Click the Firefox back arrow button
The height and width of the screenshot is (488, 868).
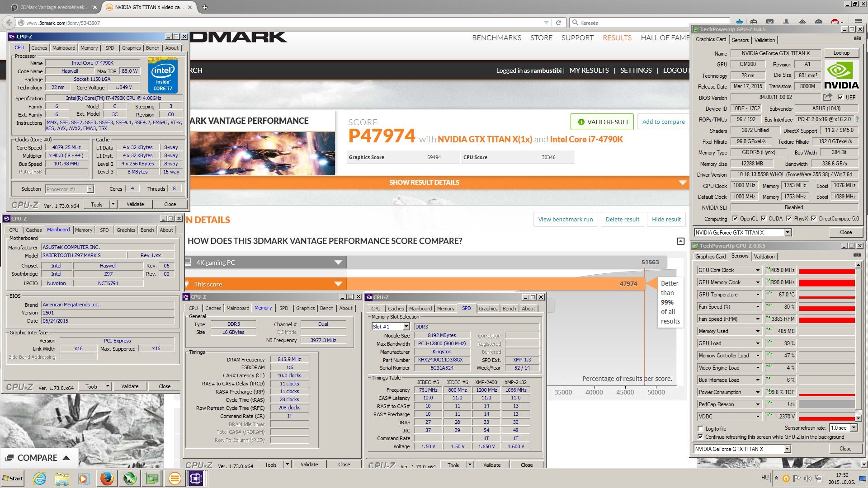tap(9, 23)
